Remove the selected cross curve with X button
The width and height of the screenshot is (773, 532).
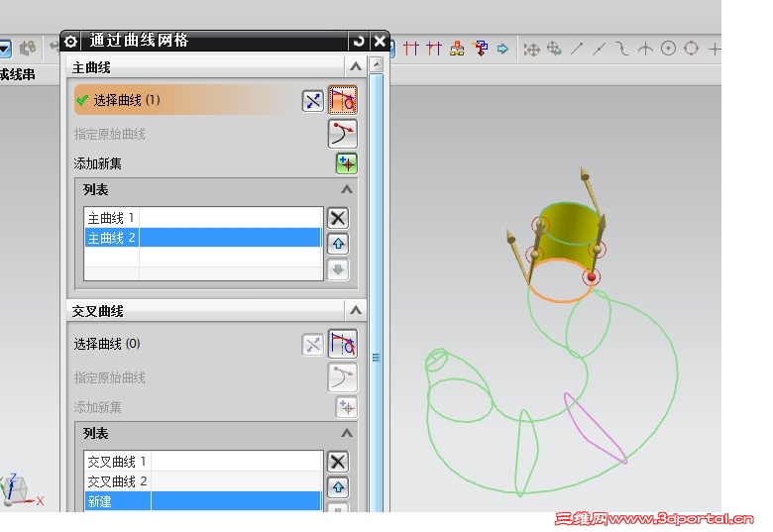click(x=338, y=462)
